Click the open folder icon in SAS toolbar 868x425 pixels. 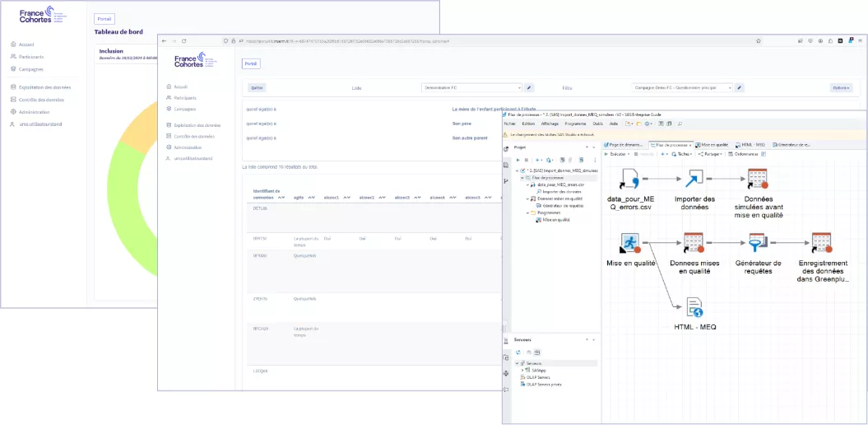click(x=638, y=124)
